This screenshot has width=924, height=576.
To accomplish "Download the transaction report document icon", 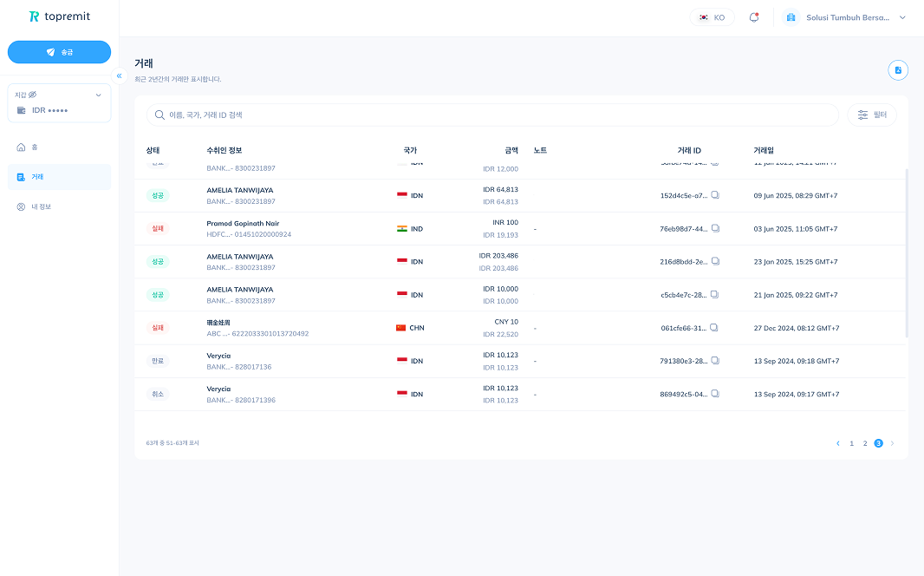I will coord(898,70).
